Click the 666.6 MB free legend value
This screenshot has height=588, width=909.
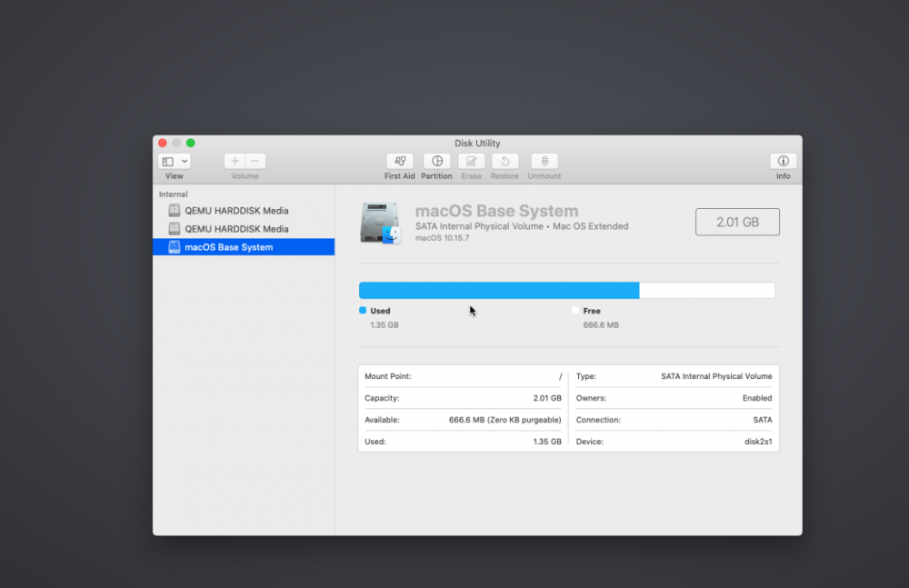(x=601, y=324)
